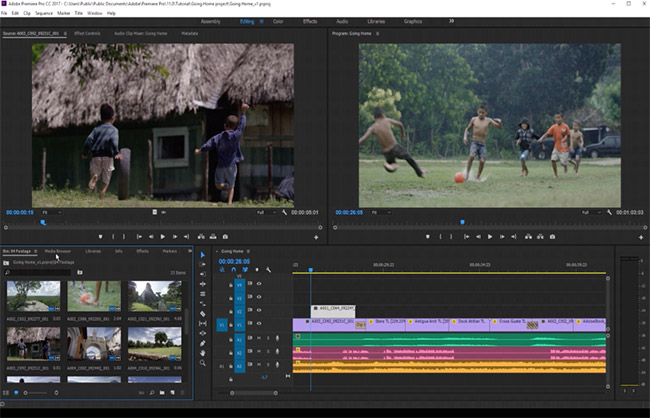Activate the Selection arrow tool

click(202, 255)
